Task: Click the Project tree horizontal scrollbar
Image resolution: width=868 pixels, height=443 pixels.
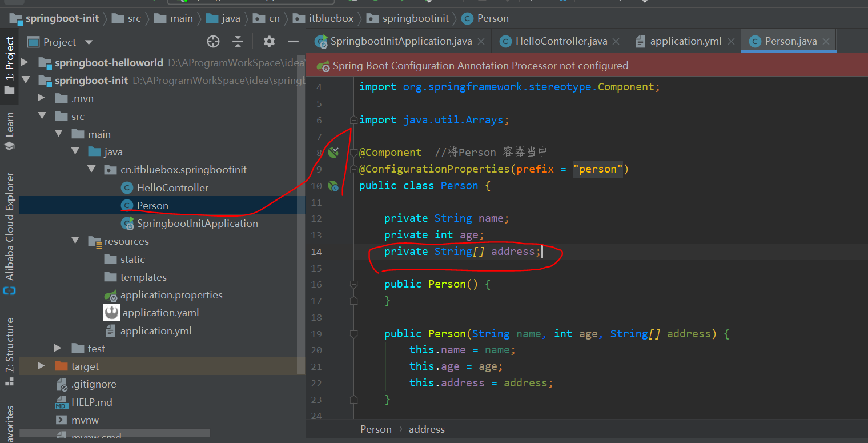Action: pyautogui.click(x=114, y=434)
